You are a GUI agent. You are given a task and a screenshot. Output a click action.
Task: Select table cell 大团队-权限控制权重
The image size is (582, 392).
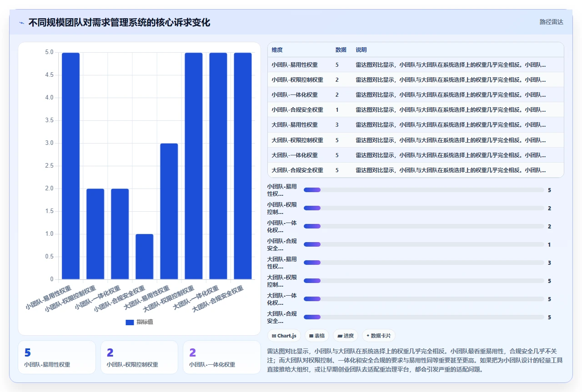click(x=297, y=140)
